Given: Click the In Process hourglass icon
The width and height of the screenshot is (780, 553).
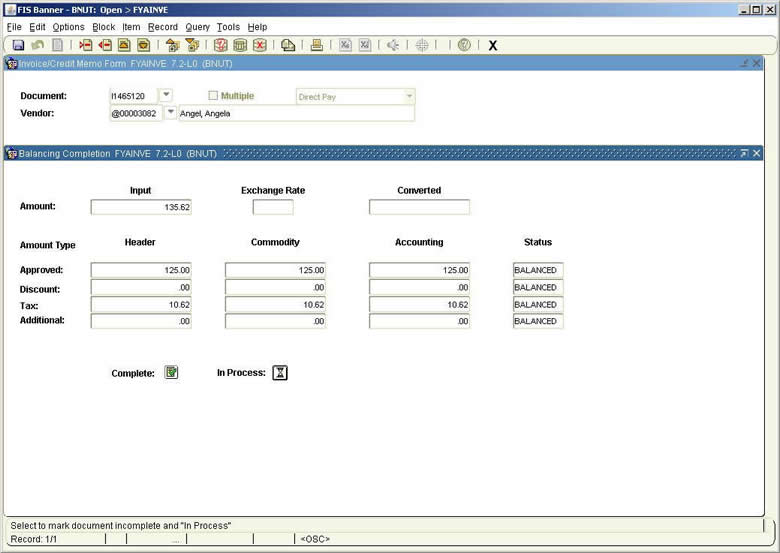Looking at the screenshot, I should (280, 372).
